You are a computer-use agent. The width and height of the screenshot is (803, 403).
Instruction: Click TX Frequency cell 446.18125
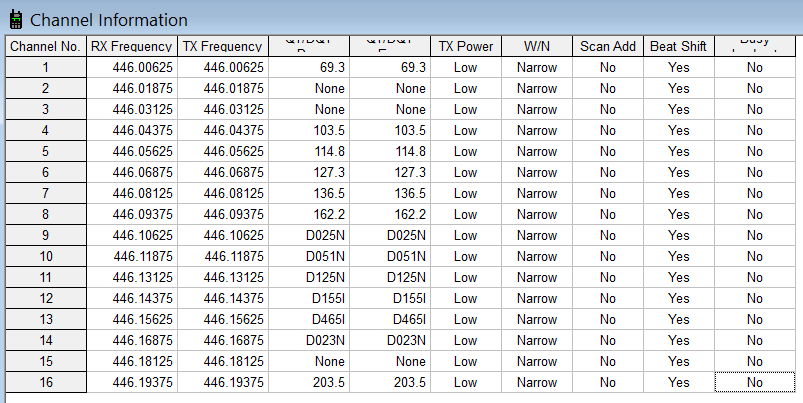click(x=223, y=361)
